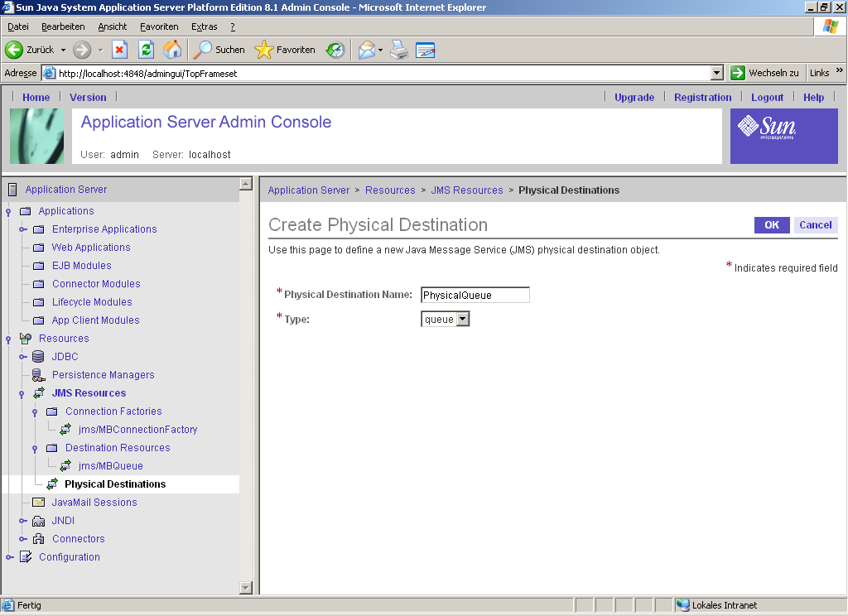Expand the Configuration tree node handle
Screen dimensions: 848x616
point(10,557)
